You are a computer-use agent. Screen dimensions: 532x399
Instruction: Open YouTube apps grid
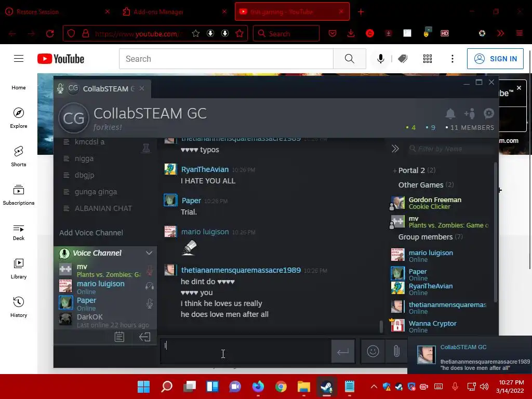click(428, 59)
